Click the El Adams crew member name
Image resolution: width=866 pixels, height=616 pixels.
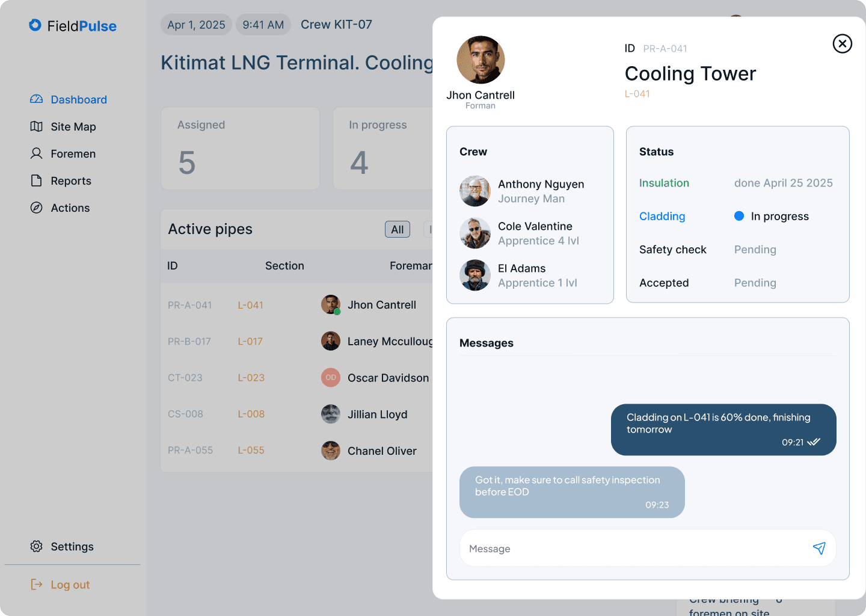pos(521,268)
